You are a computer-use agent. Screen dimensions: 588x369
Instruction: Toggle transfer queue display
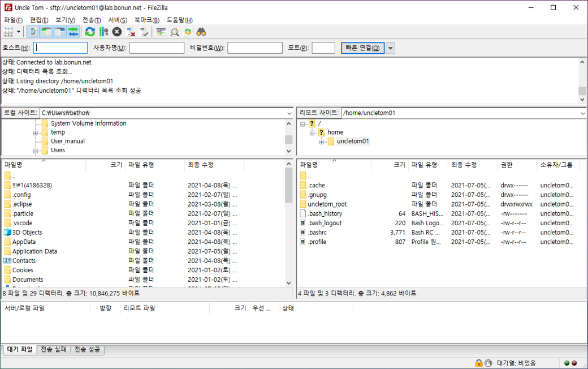click(73, 32)
